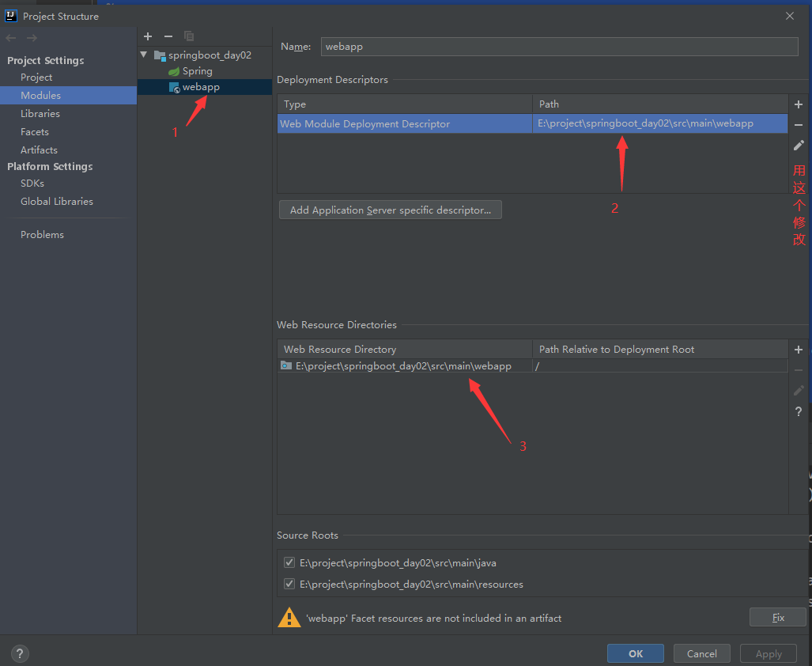Remove the selected module with the minus icon
Image resolution: width=812 pixels, height=666 pixels.
[168, 36]
